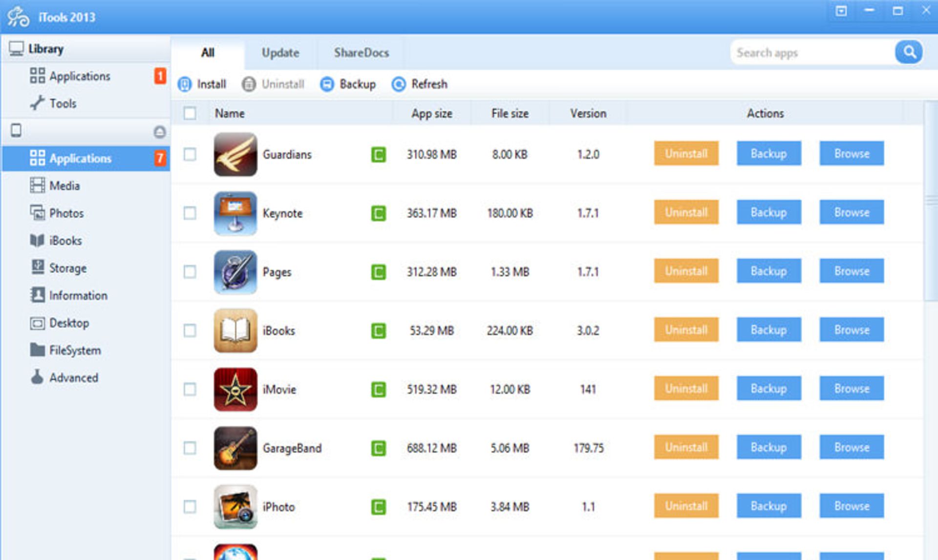Open the ShareDocs tab
Viewport: 938px width, 560px height.
click(362, 53)
